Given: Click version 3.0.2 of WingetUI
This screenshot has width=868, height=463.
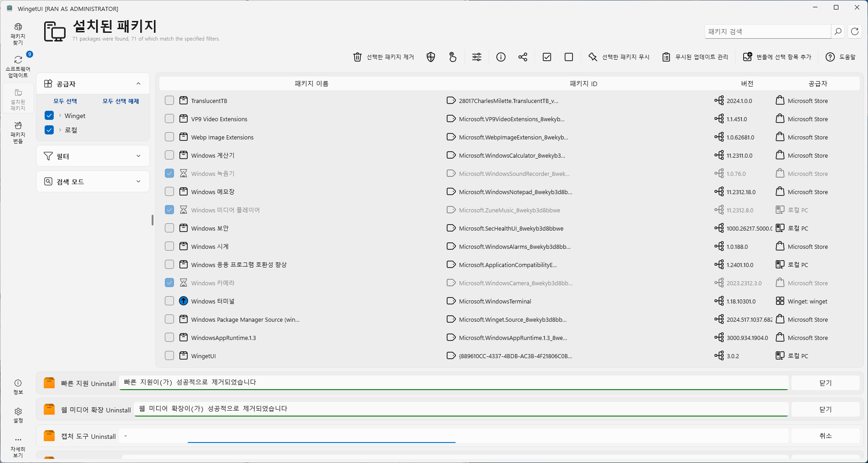Looking at the screenshot, I should coord(733,356).
